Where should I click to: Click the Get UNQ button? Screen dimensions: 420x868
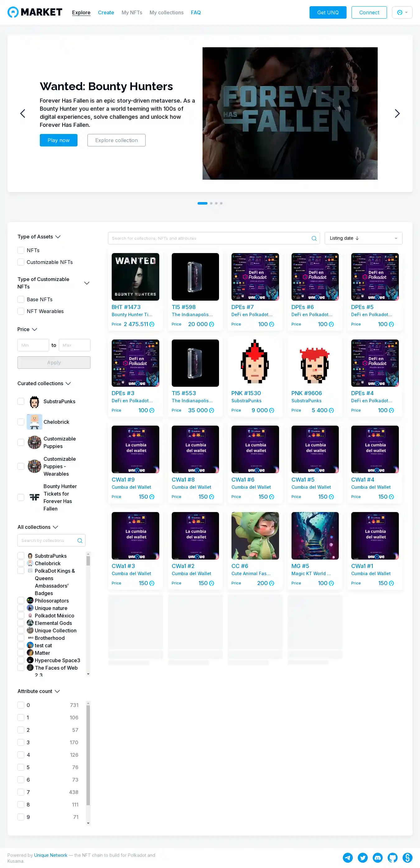click(x=328, y=12)
